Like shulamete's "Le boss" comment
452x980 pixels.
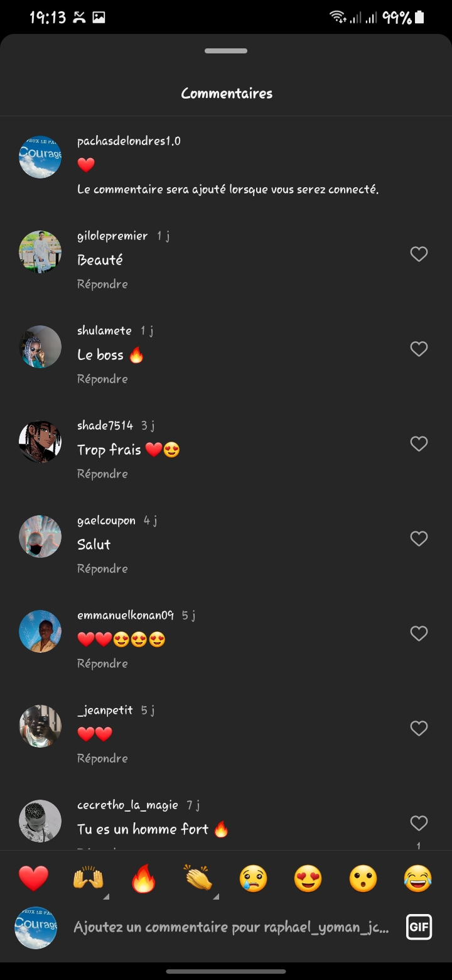tap(419, 349)
